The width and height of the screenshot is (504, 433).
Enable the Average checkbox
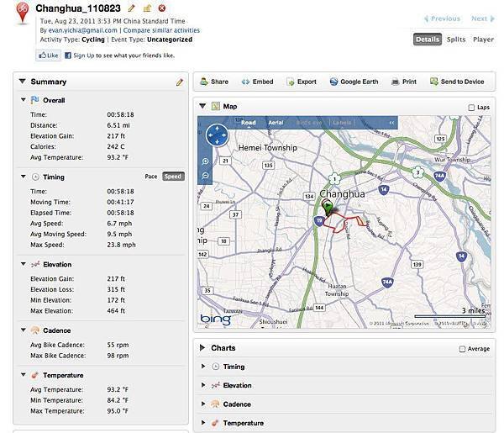462,349
